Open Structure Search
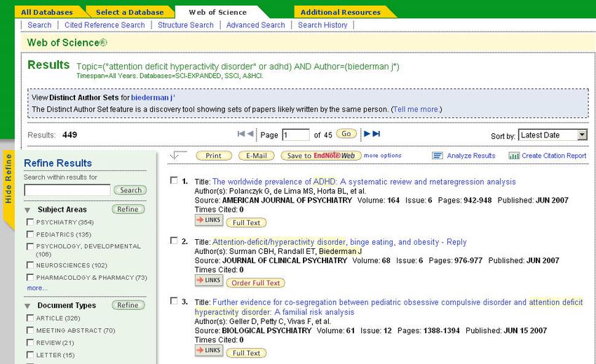Screen dimensions: 596x364 pos(186,25)
